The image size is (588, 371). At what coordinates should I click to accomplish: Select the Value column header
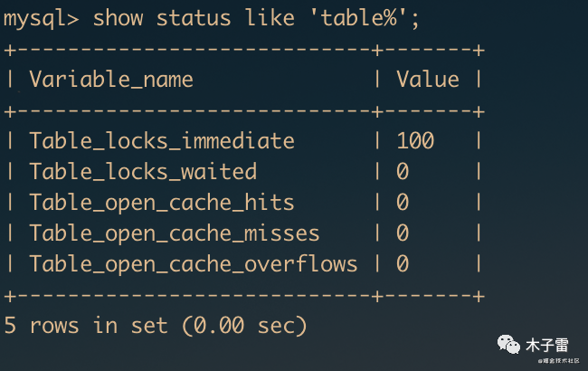click(427, 80)
